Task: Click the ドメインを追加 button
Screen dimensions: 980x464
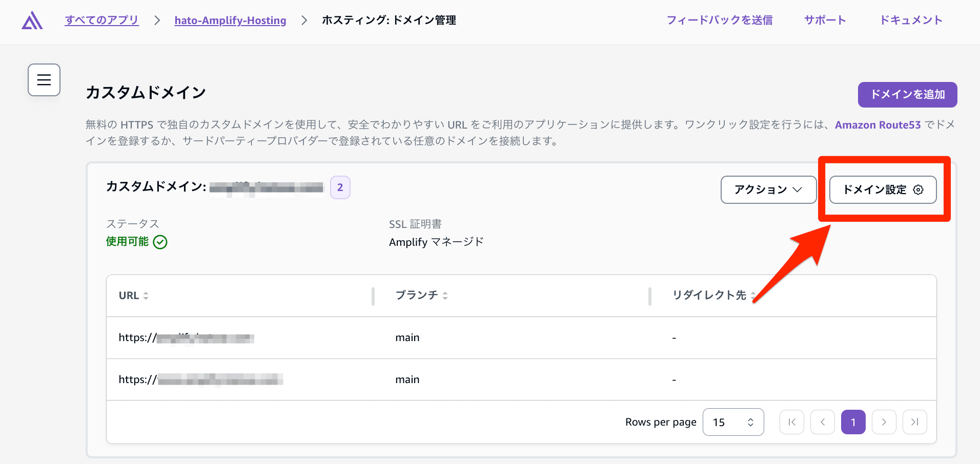Action: coord(907,95)
